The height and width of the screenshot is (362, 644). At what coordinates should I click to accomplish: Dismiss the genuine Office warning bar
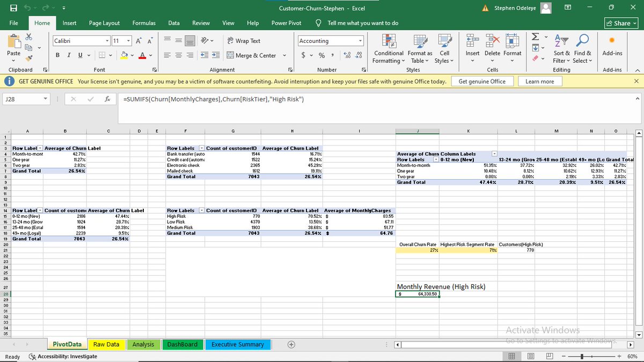[x=636, y=81]
